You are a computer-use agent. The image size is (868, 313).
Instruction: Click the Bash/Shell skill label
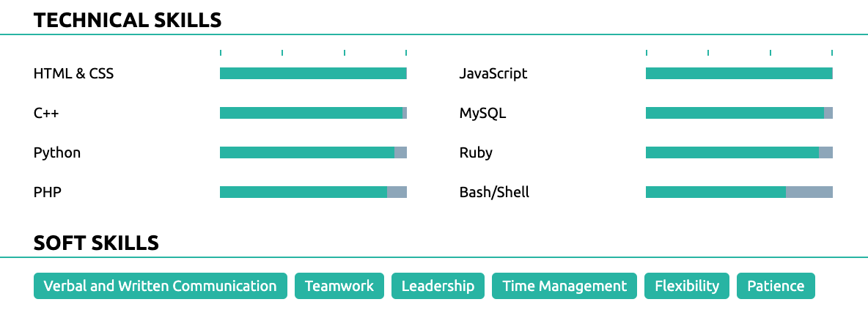pos(494,193)
